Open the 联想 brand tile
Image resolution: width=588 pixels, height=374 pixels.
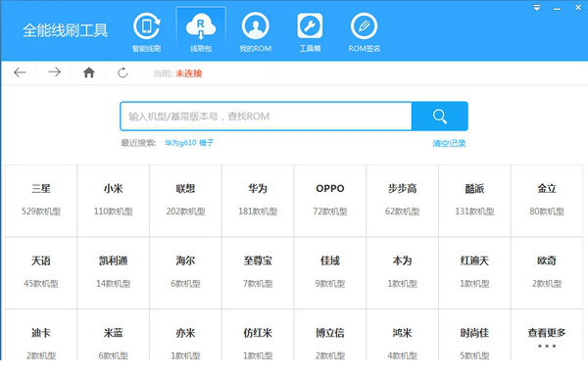[185, 201]
